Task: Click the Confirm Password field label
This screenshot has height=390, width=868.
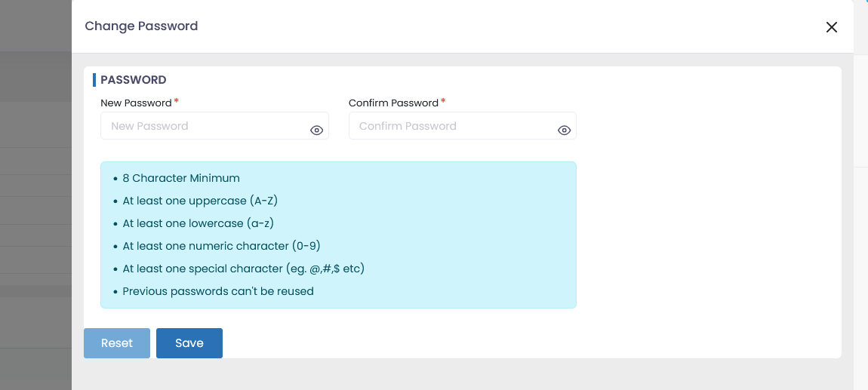Action: (393, 103)
